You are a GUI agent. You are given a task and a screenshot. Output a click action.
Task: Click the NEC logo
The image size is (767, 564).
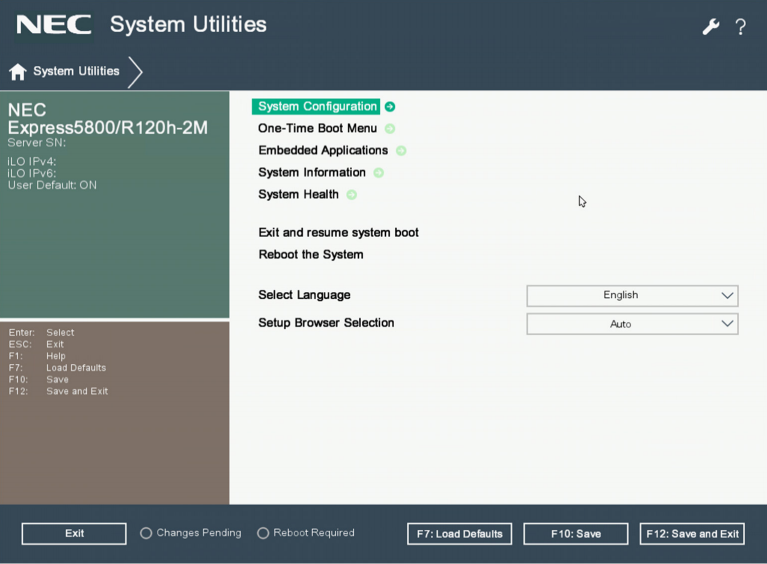54,24
